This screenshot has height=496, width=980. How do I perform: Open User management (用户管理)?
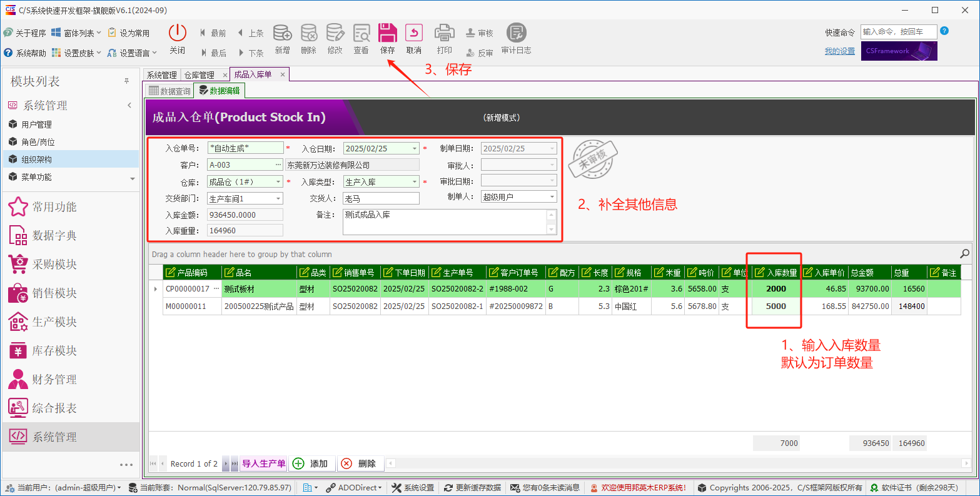pyautogui.click(x=71, y=124)
